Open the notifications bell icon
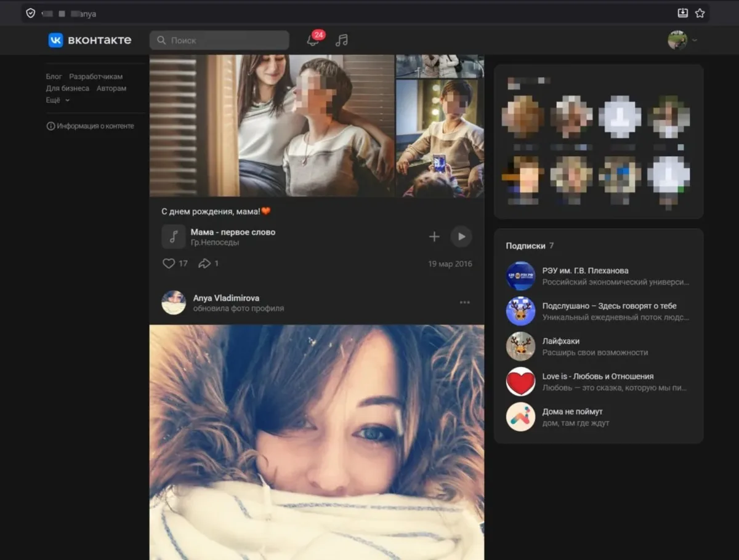This screenshot has height=560, width=739. click(314, 40)
